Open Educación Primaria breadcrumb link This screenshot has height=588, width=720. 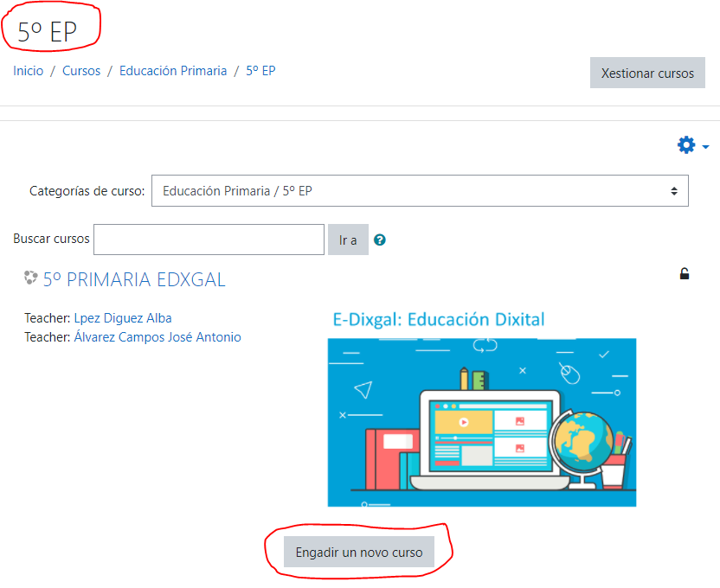(x=173, y=71)
